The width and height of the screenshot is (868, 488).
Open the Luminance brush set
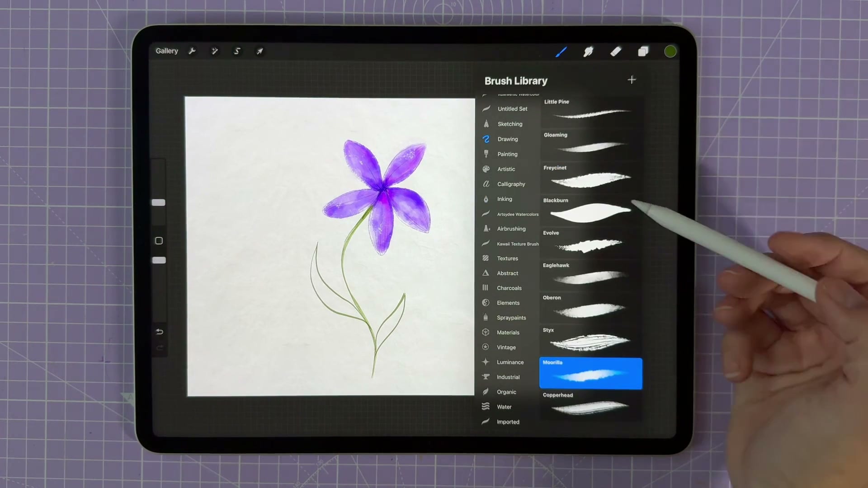coord(509,362)
